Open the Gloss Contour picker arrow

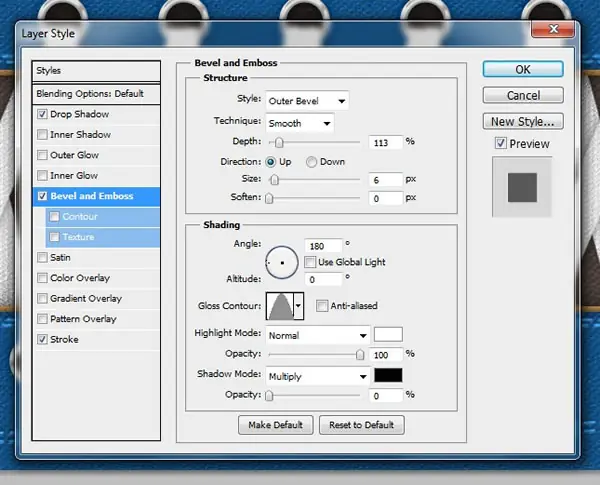298,306
